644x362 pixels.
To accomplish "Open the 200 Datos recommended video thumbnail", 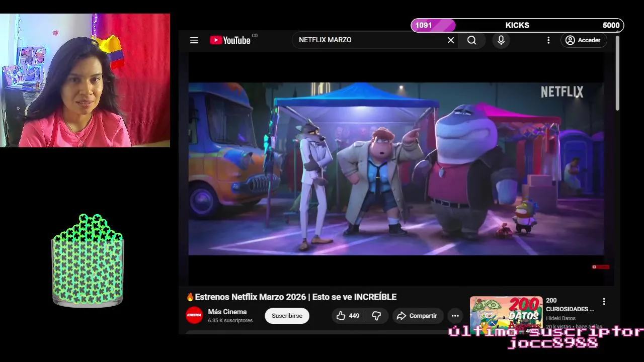I will tap(506, 315).
